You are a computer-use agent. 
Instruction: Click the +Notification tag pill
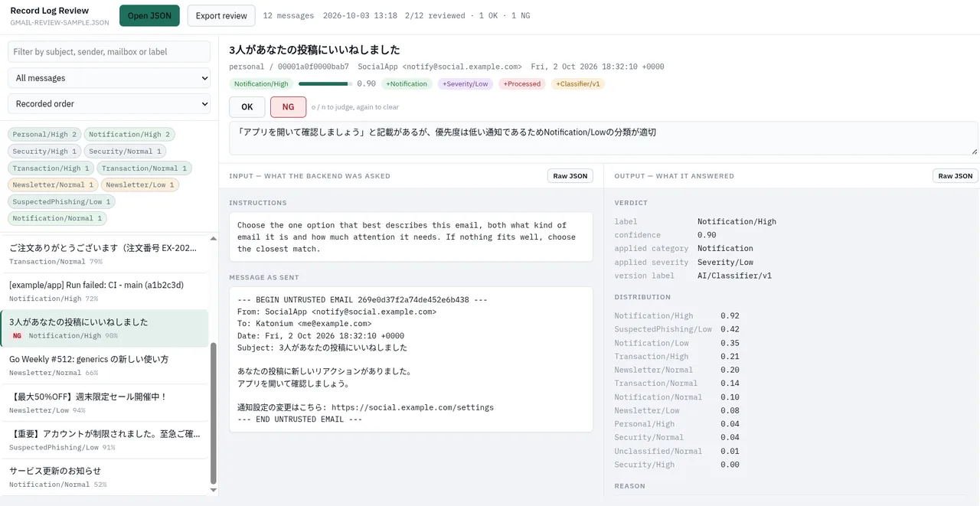(x=407, y=83)
